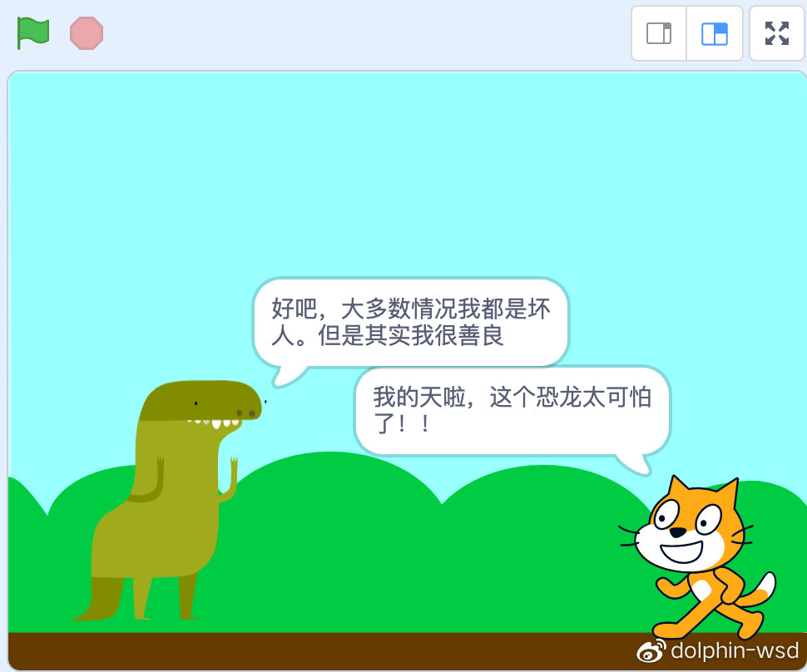
Task: Switch to large stage layout
Action: pos(715,33)
